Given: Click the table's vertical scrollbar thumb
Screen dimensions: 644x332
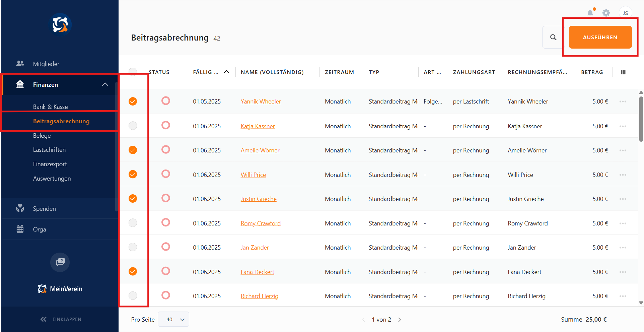Looking at the screenshot, I should click(641, 119).
